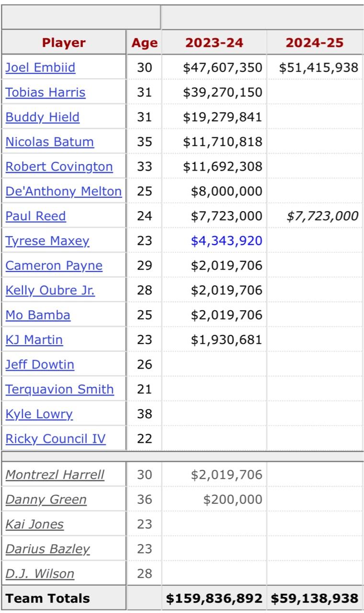Select the Nicolas Batum link
The height and width of the screenshot is (613, 364).
coord(50,142)
